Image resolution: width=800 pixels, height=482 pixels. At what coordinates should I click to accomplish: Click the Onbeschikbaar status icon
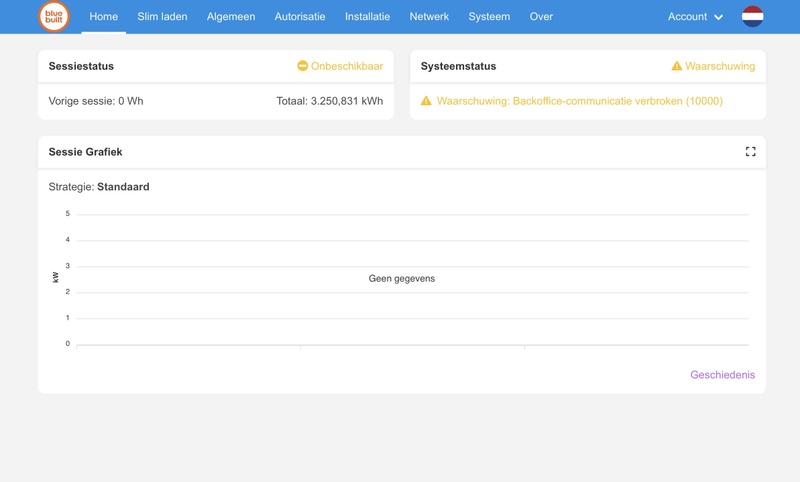(x=303, y=66)
